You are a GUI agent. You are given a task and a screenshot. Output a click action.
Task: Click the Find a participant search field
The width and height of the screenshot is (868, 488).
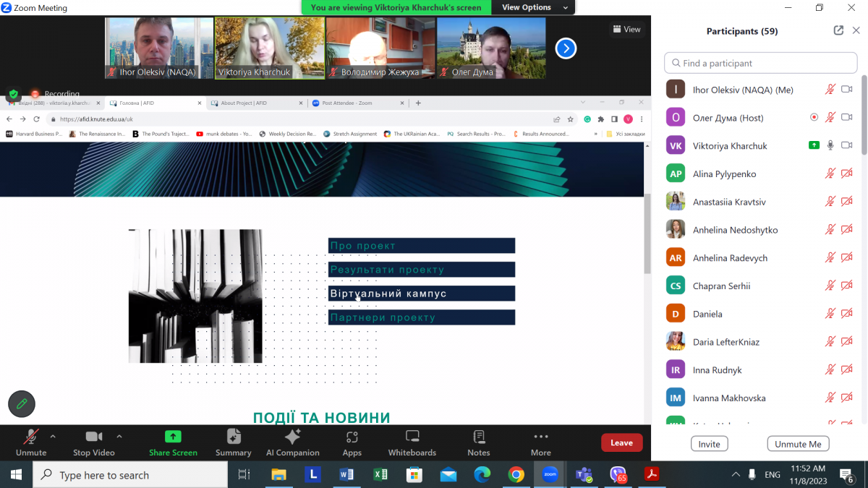(760, 63)
